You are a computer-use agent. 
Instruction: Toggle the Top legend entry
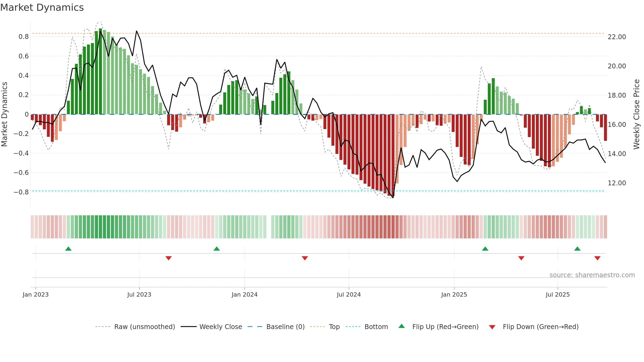[x=325, y=327]
